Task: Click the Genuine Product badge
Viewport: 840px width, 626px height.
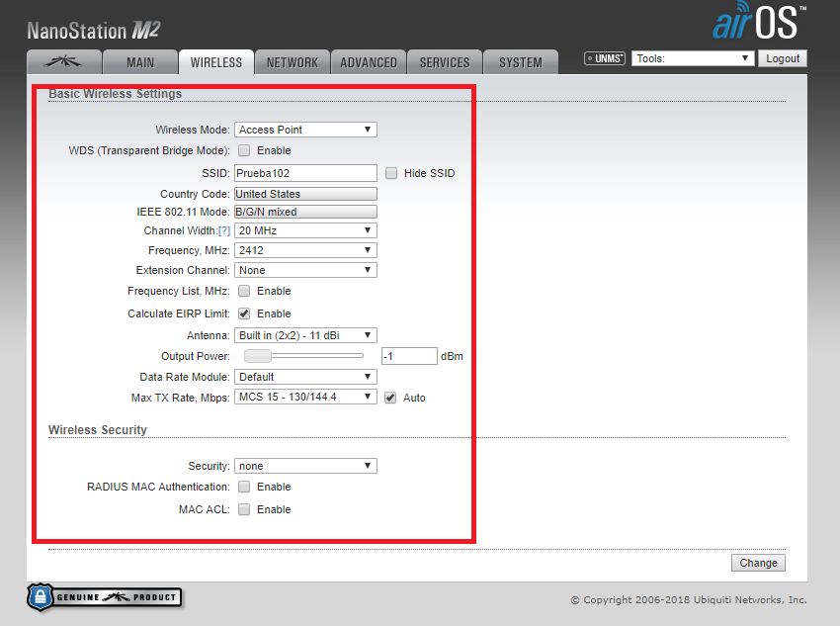Action: (x=105, y=597)
